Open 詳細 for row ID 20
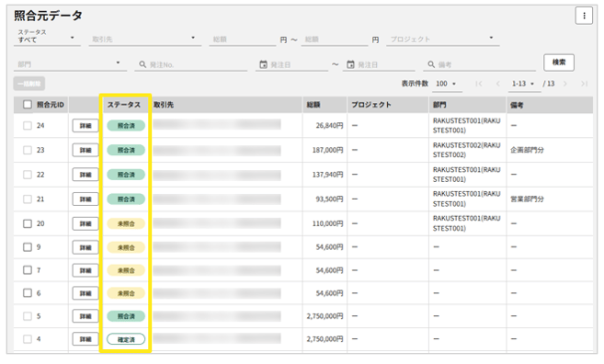Image resolution: width=604 pixels, height=364 pixels. (x=85, y=223)
